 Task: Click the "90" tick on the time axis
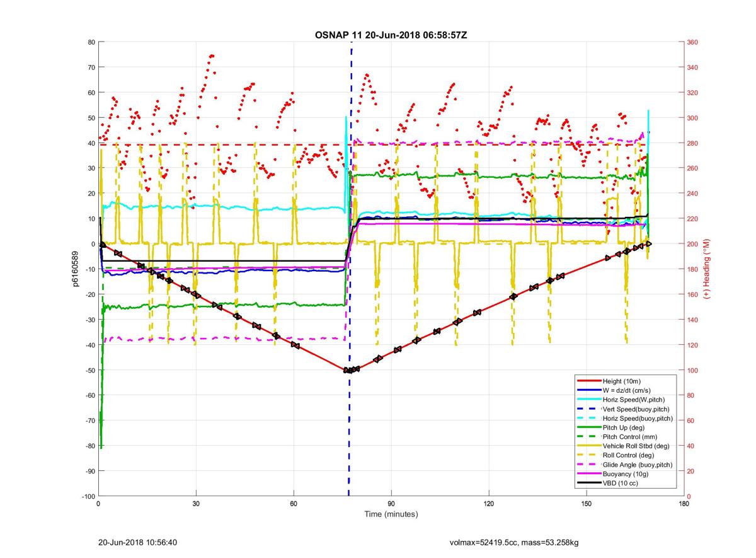coord(391,504)
